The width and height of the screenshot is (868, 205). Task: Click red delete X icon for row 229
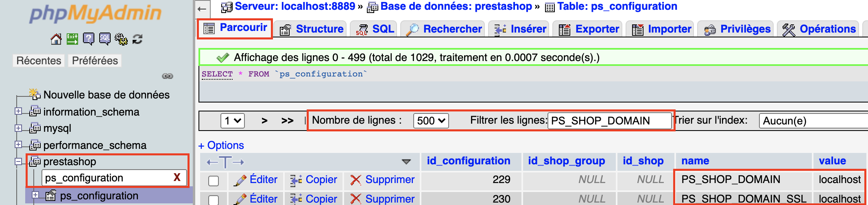356,180
